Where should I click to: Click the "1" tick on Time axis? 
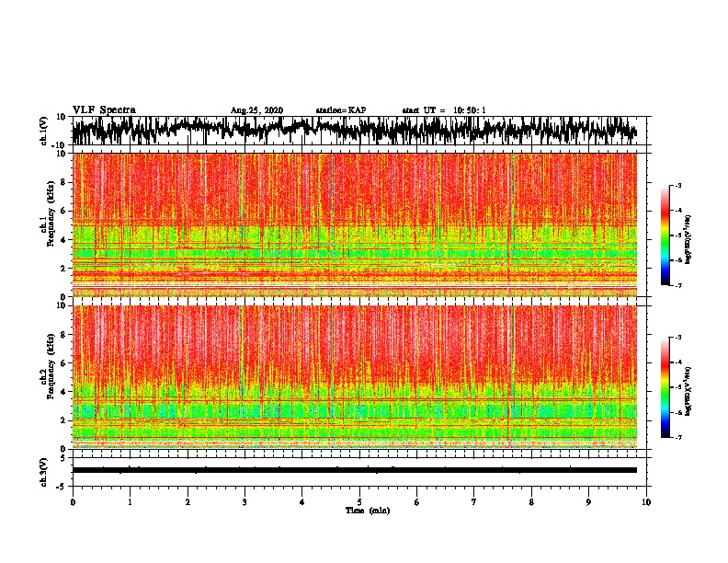(130, 502)
